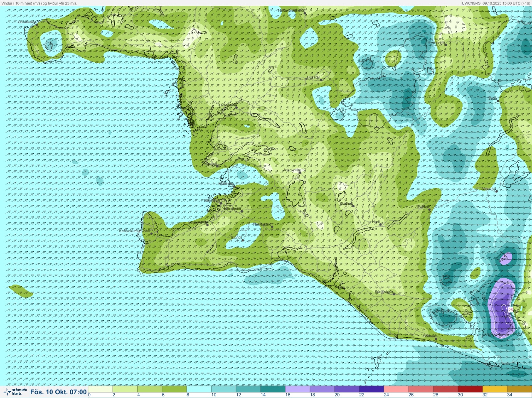Click the Hvanneyri station dot

(236, 108)
